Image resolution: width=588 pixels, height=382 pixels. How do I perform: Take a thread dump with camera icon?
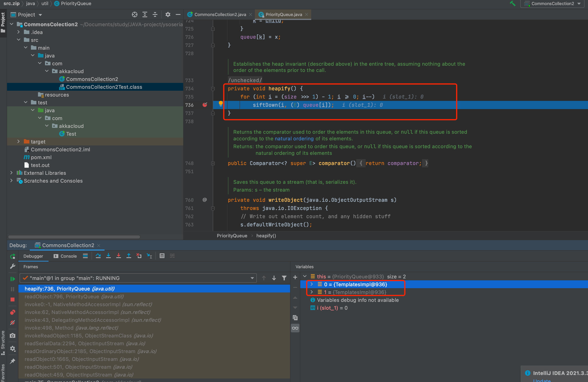[13, 336]
